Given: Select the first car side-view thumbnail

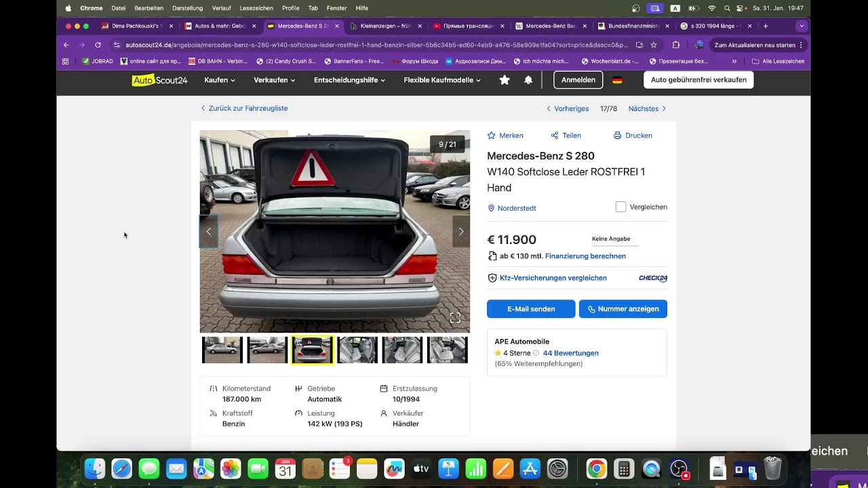Looking at the screenshot, I should tap(222, 350).
